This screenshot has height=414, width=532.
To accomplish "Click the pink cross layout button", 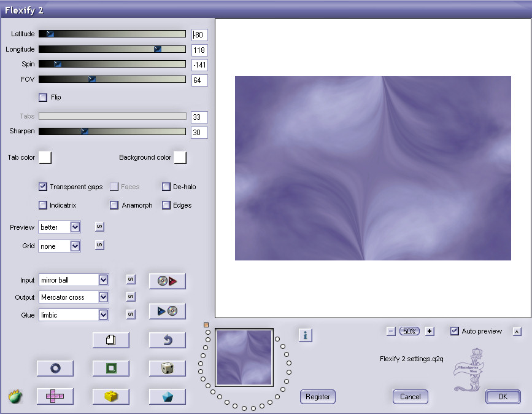I will tap(55, 396).
